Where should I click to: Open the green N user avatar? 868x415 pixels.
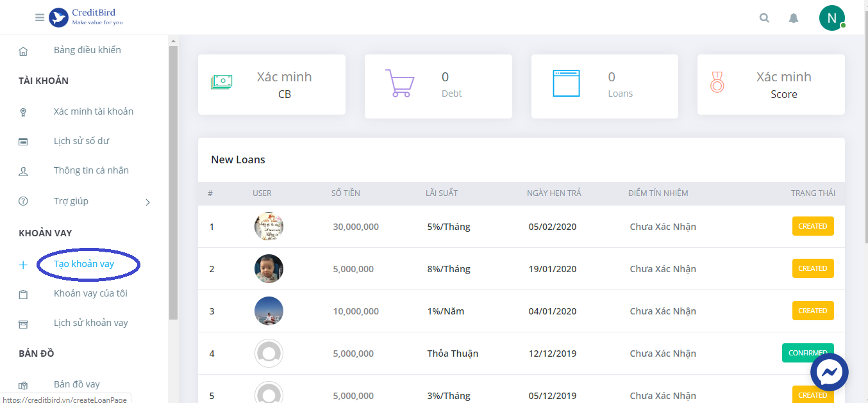tap(832, 18)
